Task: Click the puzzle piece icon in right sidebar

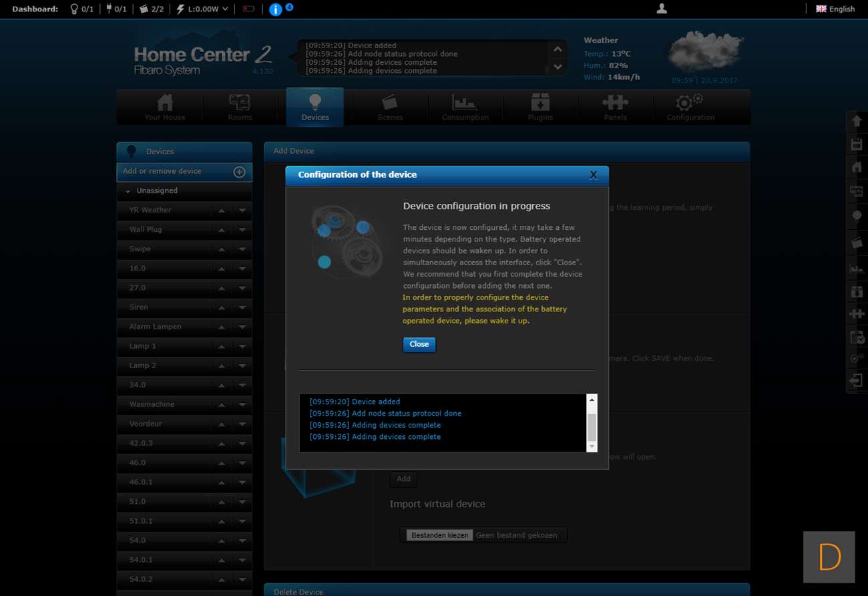Action: [x=857, y=313]
